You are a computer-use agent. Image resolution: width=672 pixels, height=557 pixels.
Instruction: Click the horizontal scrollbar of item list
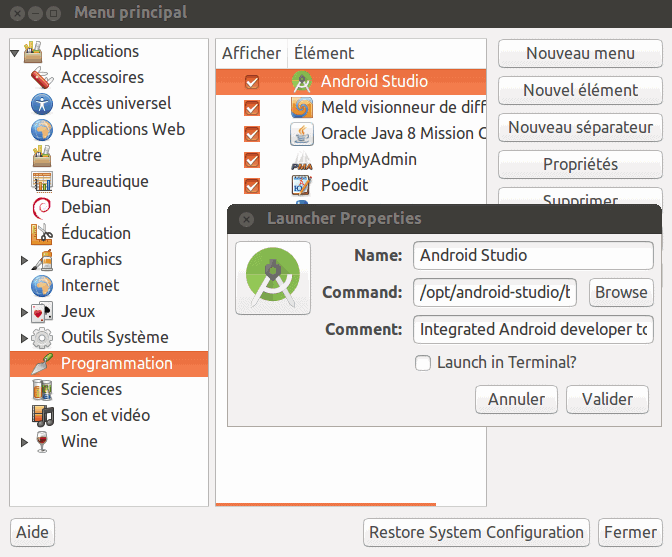(326, 504)
